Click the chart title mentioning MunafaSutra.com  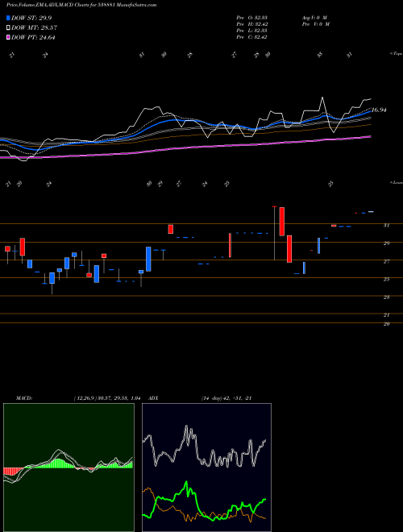tap(81, 6)
